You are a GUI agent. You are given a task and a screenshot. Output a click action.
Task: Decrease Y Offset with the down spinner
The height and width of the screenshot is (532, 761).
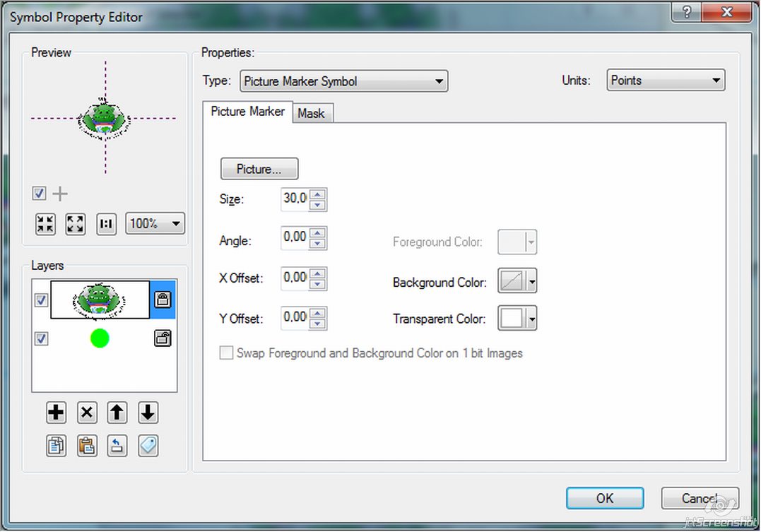point(318,324)
